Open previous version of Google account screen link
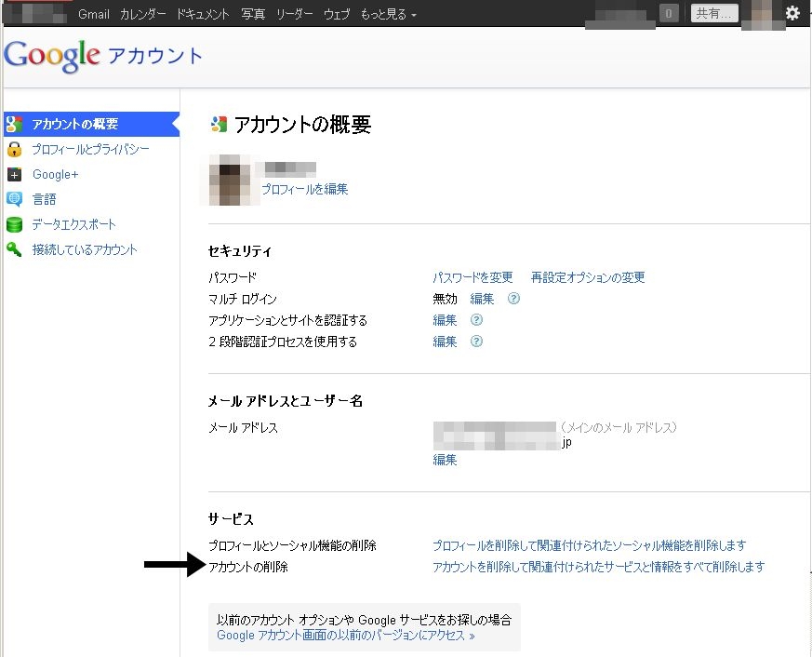The width and height of the screenshot is (812, 657). [x=345, y=635]
